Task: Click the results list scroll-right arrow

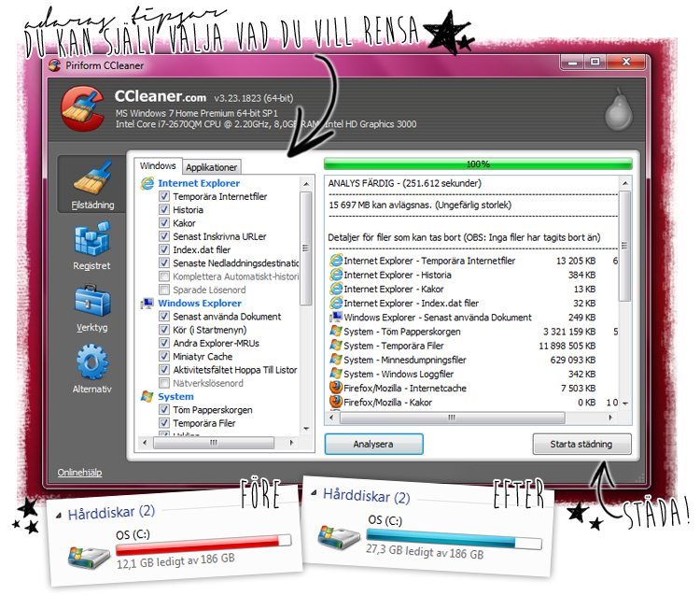Action: point(610,418)
